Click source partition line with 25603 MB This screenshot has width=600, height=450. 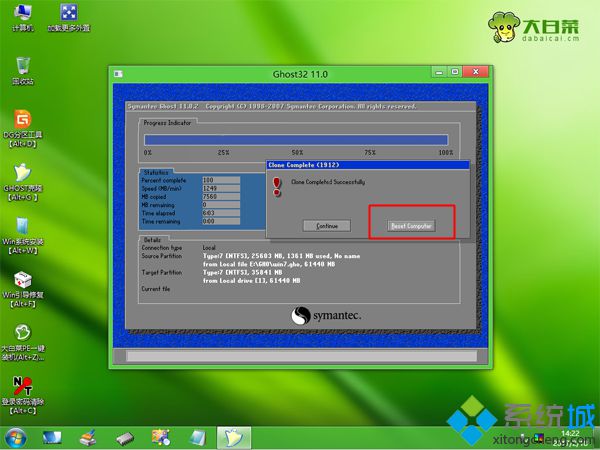click(281, 256)
